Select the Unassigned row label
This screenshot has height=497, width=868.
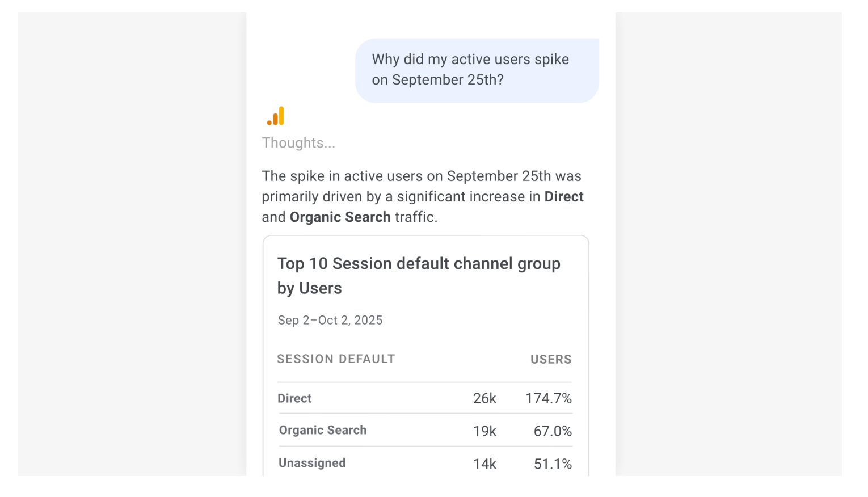coord(312,464)
